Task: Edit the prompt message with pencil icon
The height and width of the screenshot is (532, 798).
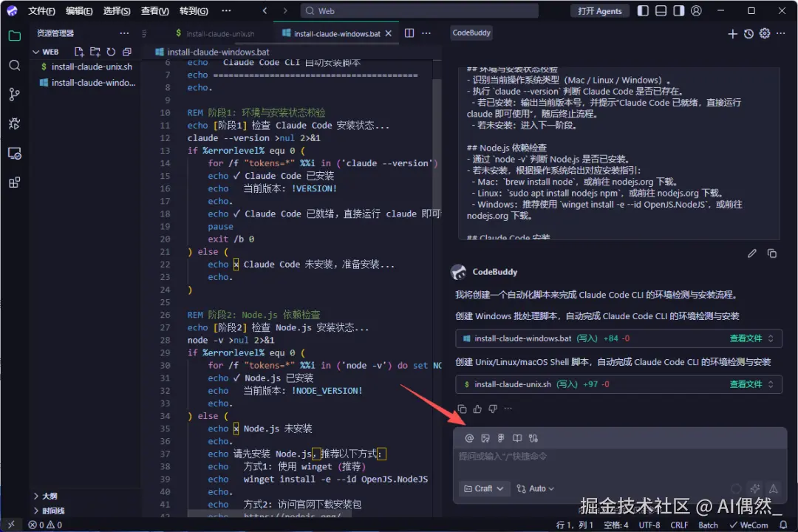Action: (752, 253)
